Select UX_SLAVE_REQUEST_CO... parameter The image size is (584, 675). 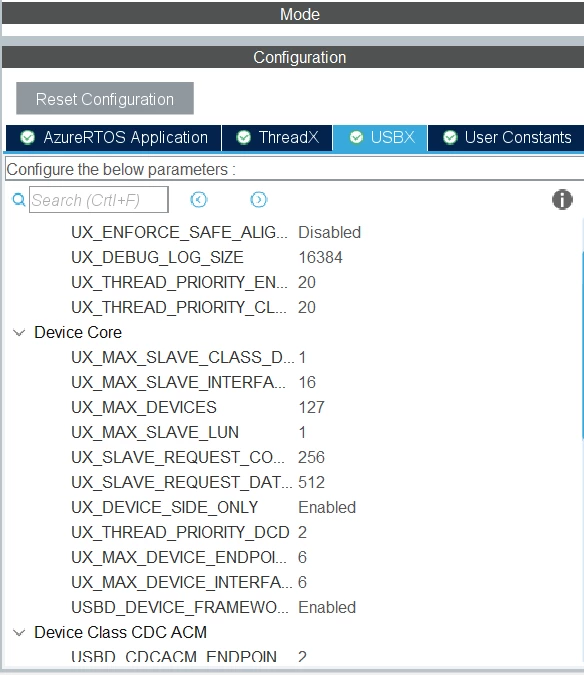178,457
